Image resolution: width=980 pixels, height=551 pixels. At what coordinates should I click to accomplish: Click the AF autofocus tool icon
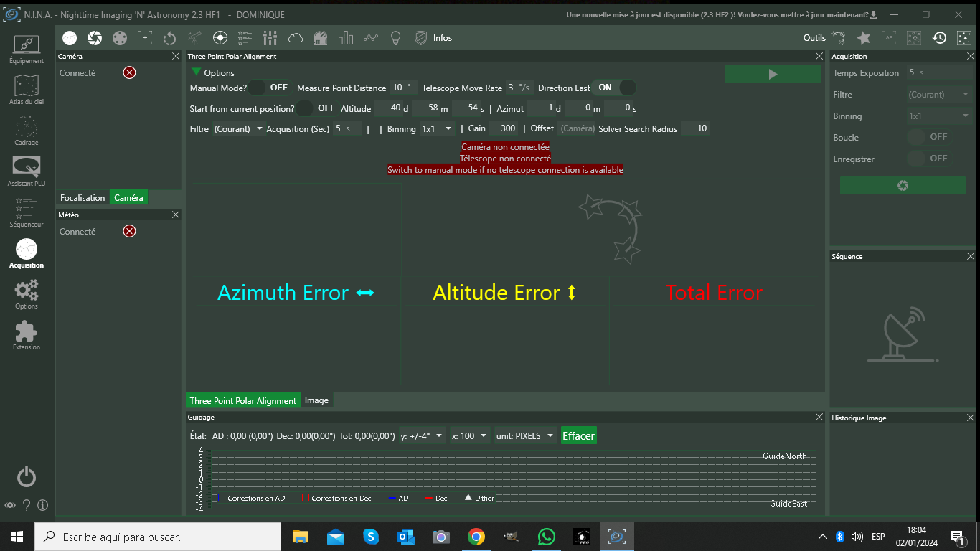[889, 38]
